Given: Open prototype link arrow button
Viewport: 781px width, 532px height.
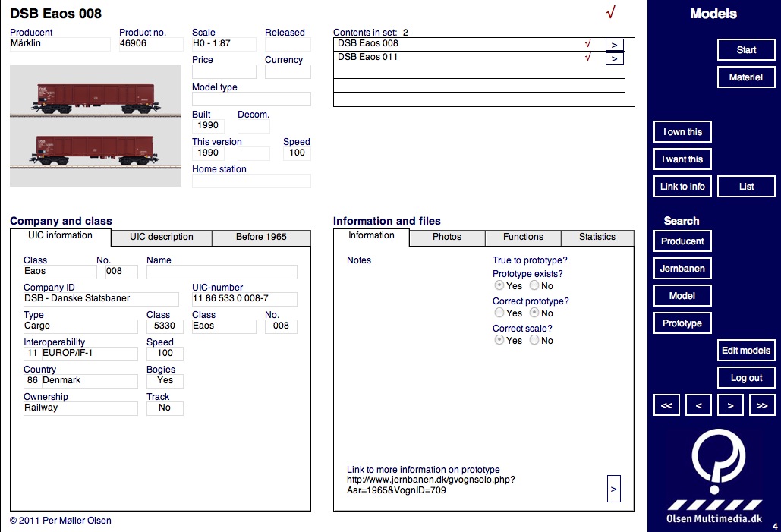Looking at the screenshot, I should 613,489.
